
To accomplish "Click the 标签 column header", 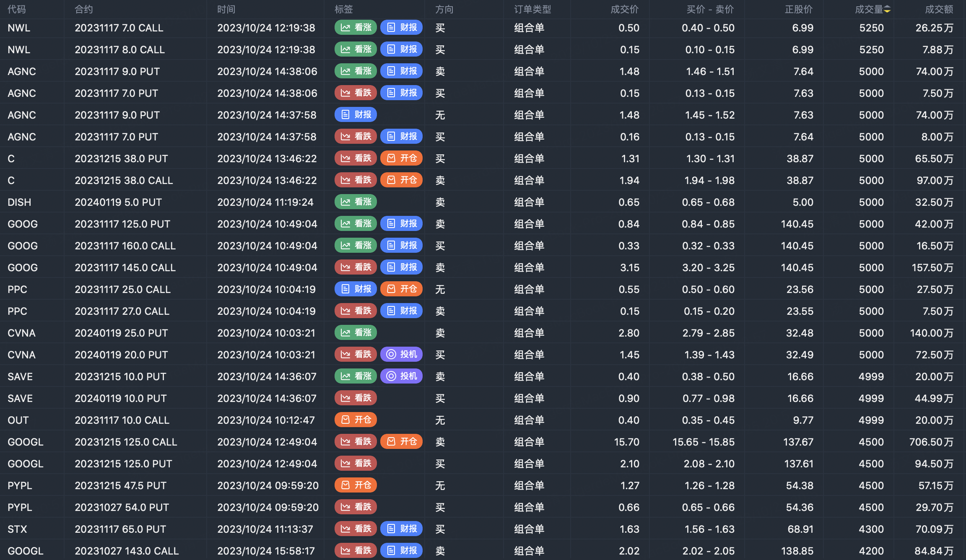I will coord(343,9).
